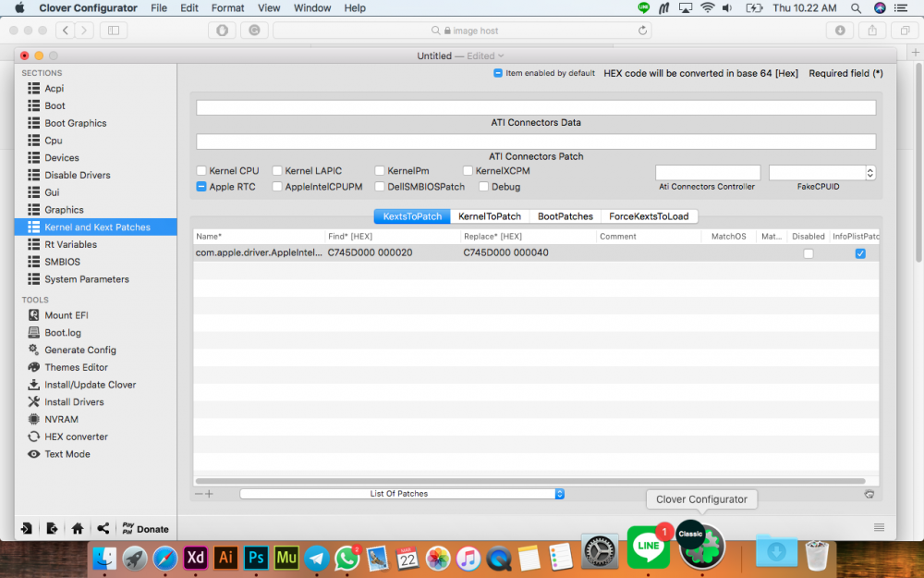Open the Boot.log tool icon
The width and height of the screenshot is (924, 578).
point(33,333)
